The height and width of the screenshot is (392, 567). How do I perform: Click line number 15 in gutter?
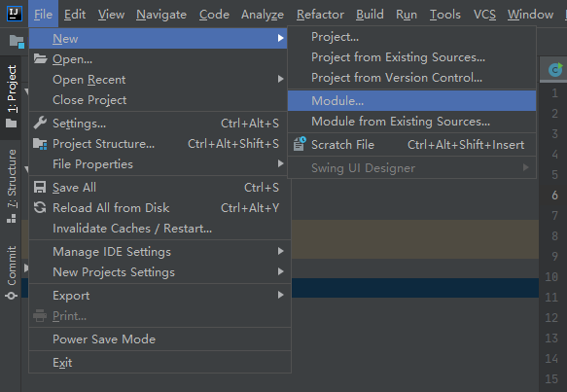coord(551,379)
